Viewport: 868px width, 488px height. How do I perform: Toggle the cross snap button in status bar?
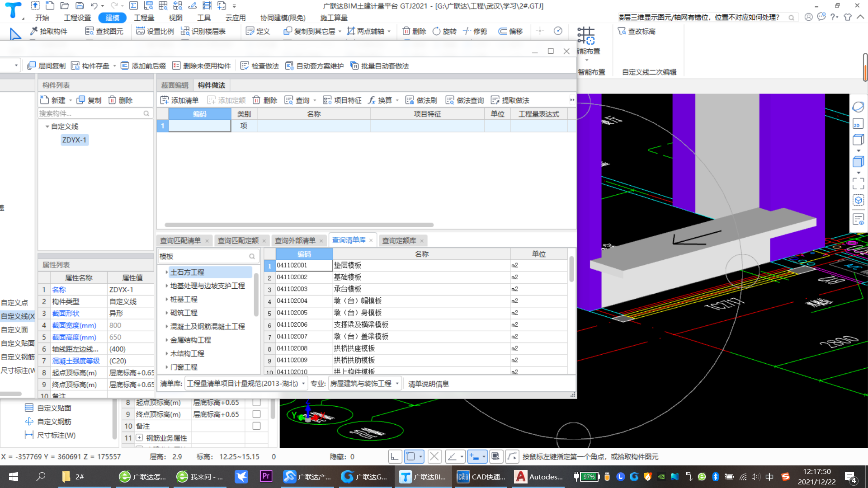434,457
